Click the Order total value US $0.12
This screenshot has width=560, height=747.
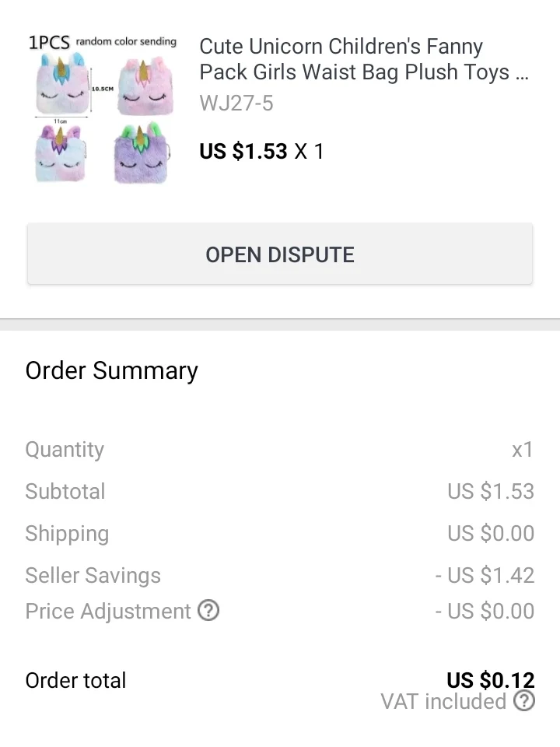coord(490,679)
